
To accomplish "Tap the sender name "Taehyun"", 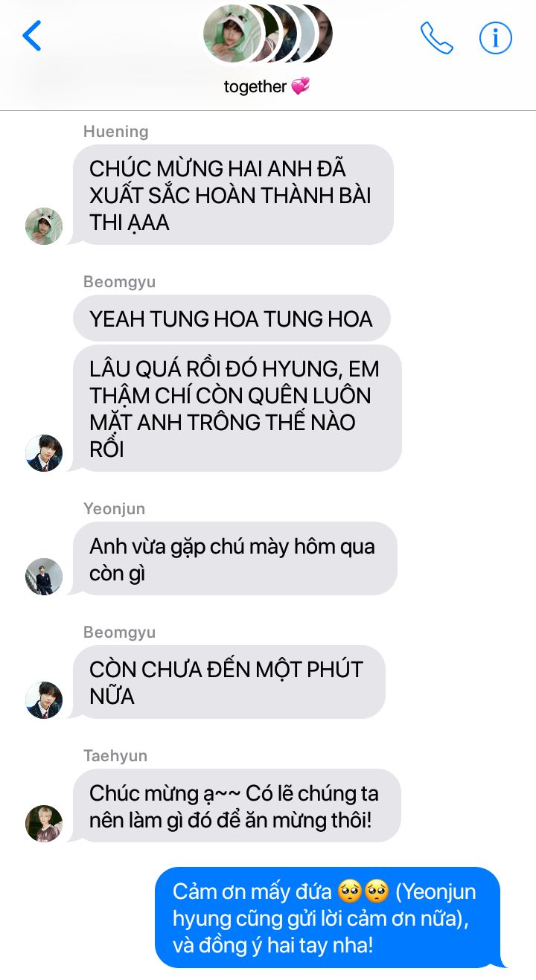I will pyautogui.click(x=115, y=756).
